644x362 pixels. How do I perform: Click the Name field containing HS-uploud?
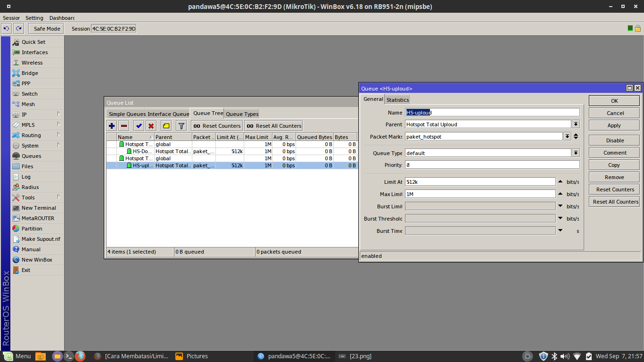point(492,112)
